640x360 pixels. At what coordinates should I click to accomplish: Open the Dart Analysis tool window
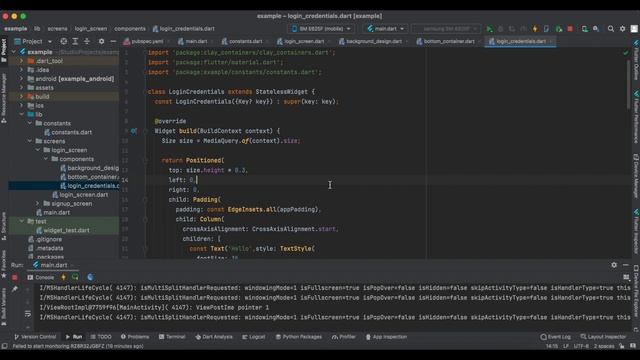tap(214, 337)
